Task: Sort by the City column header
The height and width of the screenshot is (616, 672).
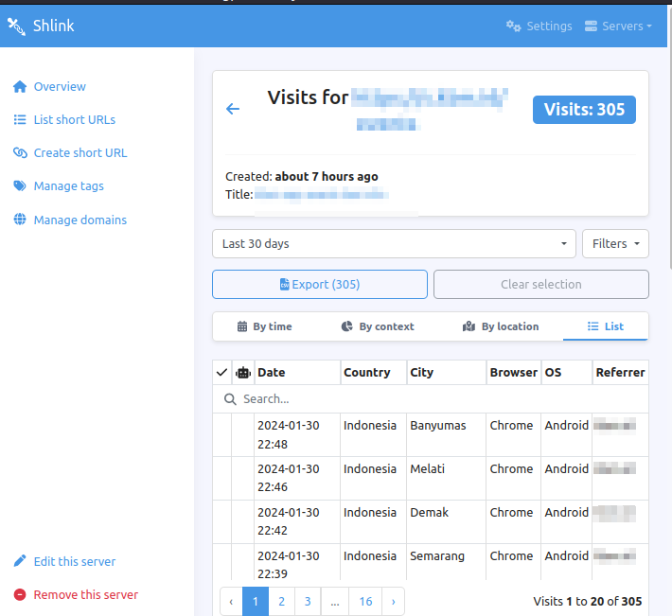Action: click(x=446, y=372)
